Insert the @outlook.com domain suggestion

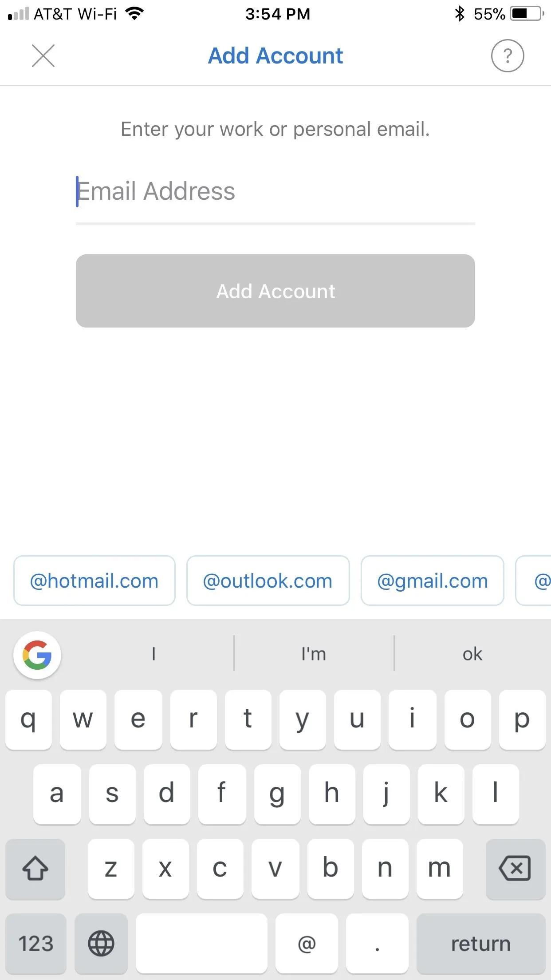tap(268, 581)
